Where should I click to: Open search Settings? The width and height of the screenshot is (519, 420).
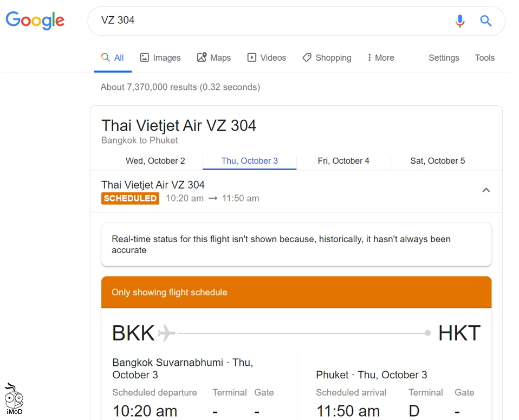click(x=444, y=58)
